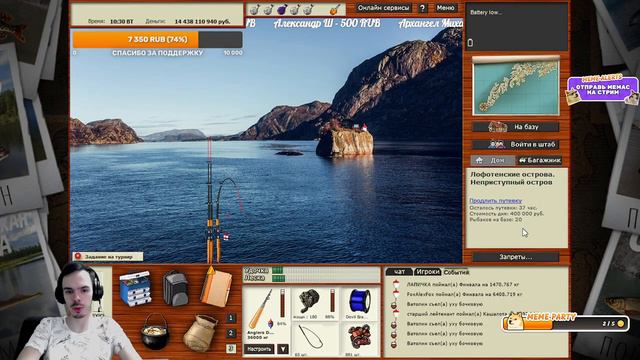
Task: Click the red-white float on the water
Action: pyautogui.click(x=226, y=236)
